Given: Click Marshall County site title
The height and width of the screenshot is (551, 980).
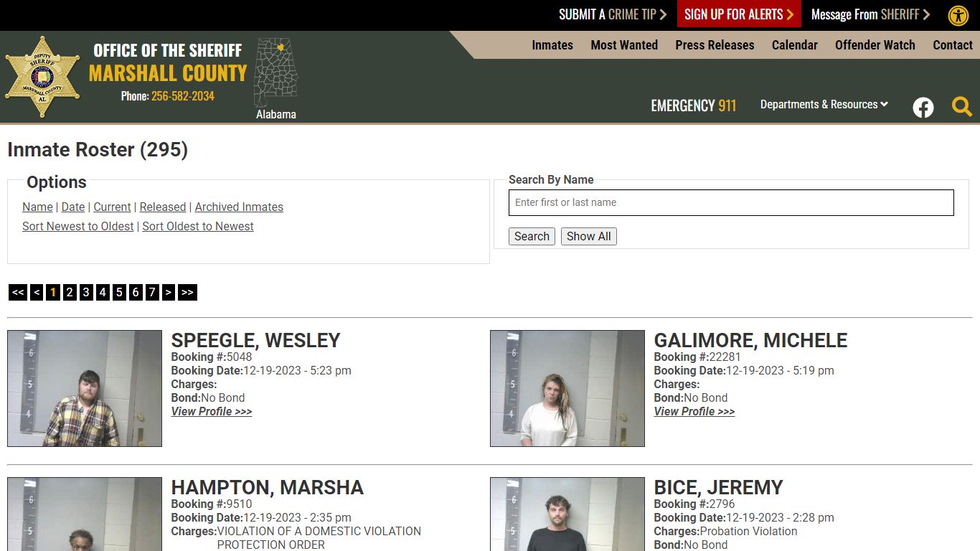Looking at the screenshot, I should pyautogui.click(x=168, y=72).
